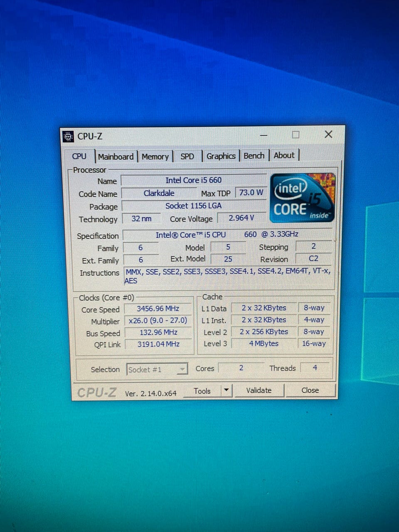This screenshot has height=532, width=399.
Task: Click the L1 Data value '2 x 32 KBytes'
Action: 264,308
